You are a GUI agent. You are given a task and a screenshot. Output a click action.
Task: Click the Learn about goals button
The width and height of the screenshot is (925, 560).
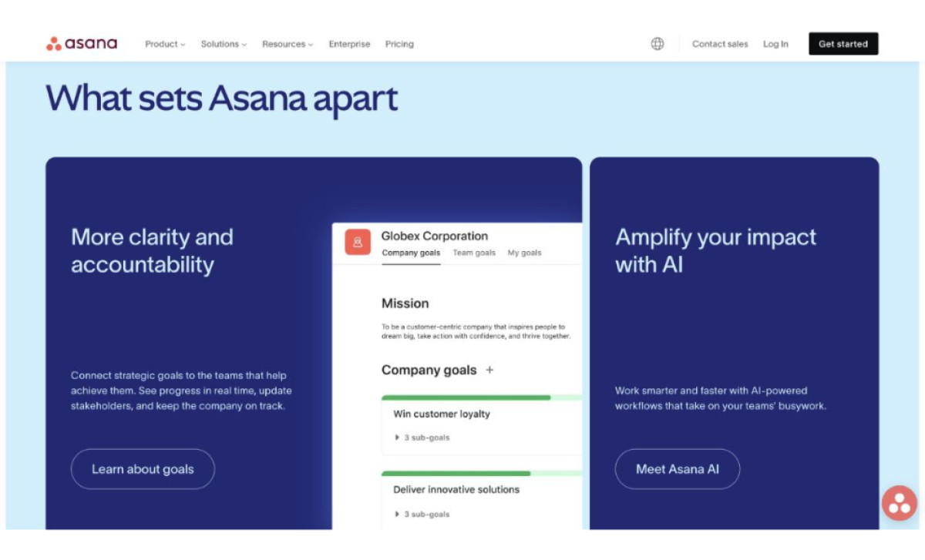coord(143,468)
